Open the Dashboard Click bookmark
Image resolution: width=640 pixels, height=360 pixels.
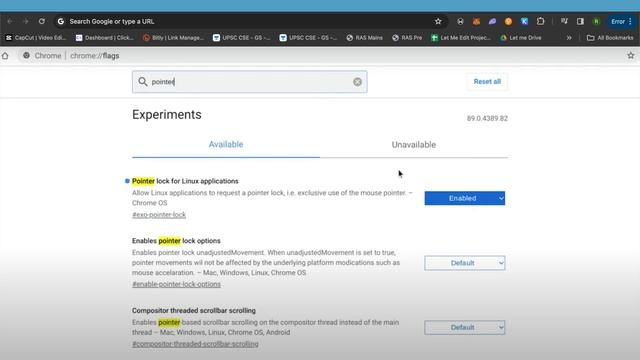pyautogui.click(x=104, y=38)
